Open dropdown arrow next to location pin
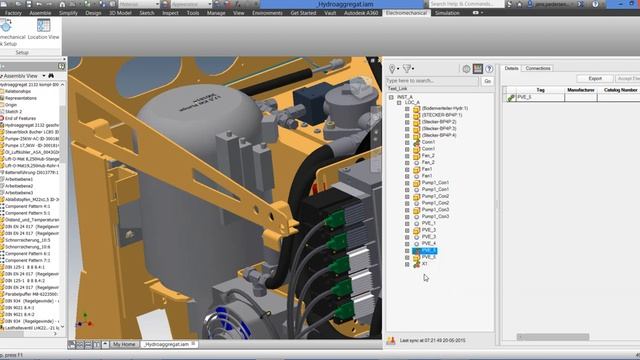This screenshot has width=640, height=360. pos(398,69)
